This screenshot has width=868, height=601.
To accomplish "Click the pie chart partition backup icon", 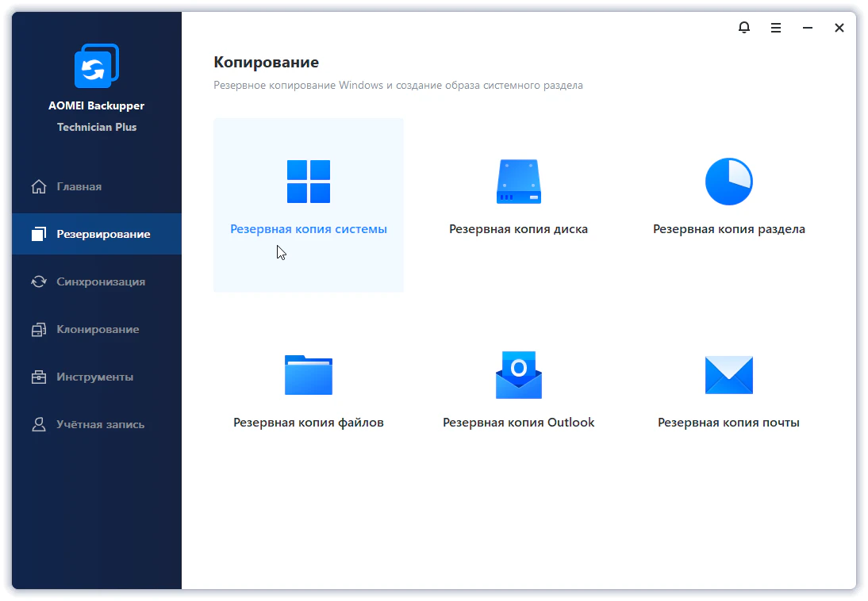I will point(728,182).
